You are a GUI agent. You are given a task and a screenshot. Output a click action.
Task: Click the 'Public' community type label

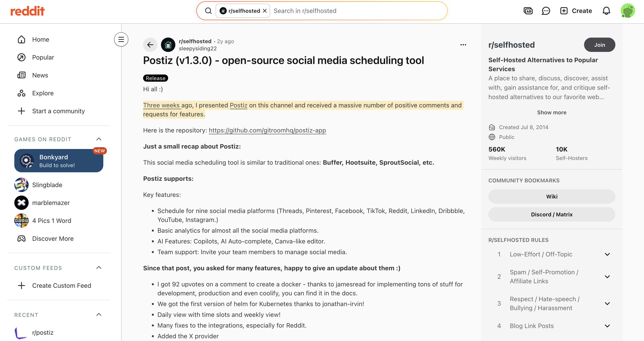point(507,137)
